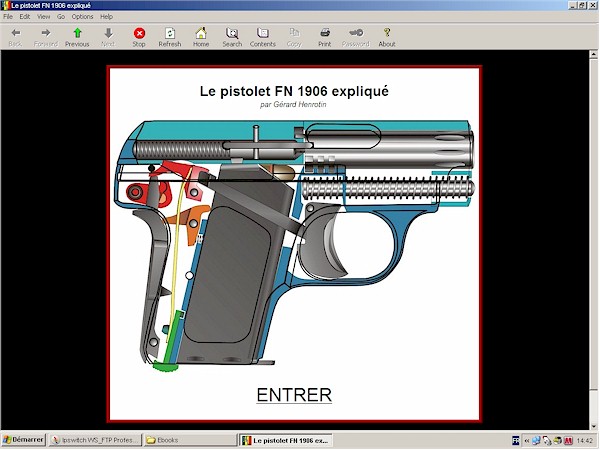
Task: Click the red tray icon near the clock
Action: 568,441
